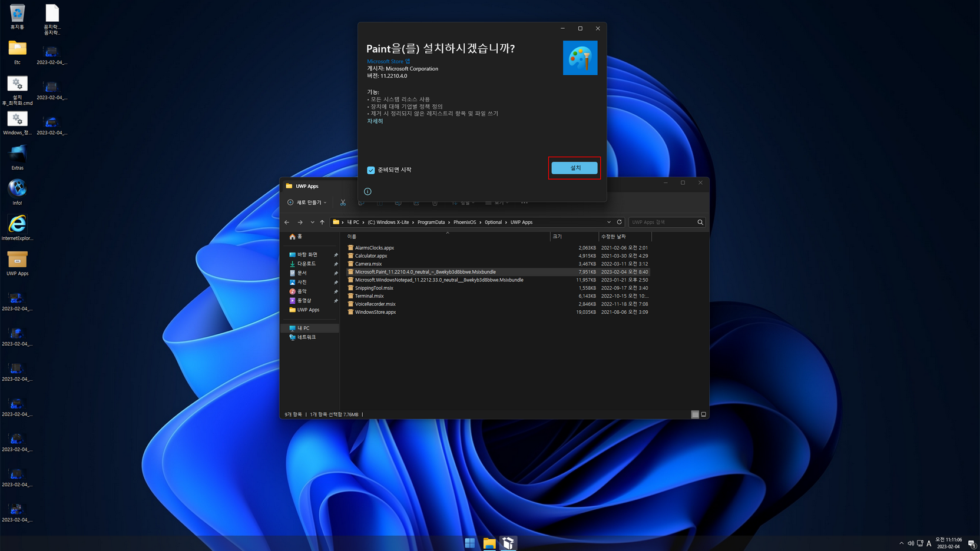The height and width of the screenshot is (551, 980).
Task: Open the Windows Start button
Action: coord(469,543)
